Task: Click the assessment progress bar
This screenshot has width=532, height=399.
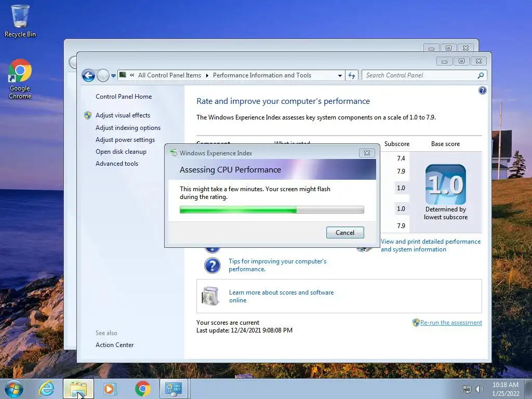Action: (272, 210)
